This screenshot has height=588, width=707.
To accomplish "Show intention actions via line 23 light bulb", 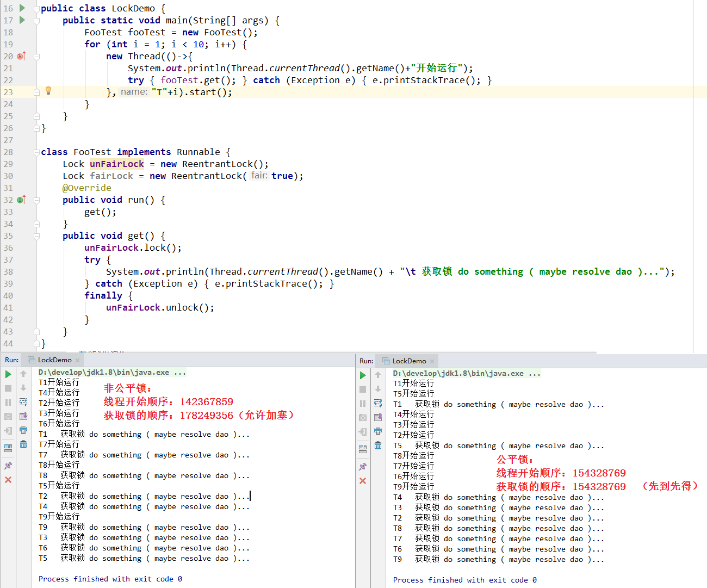I will [48, 91].
